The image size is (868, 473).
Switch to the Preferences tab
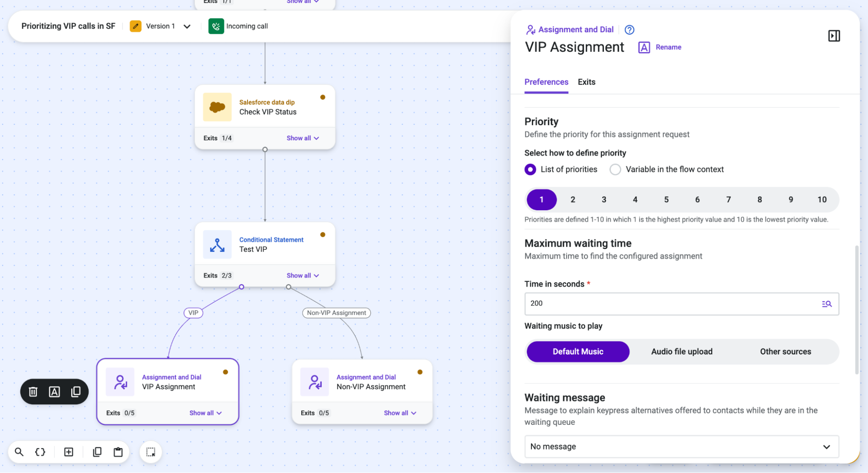[x=546, y=82]
